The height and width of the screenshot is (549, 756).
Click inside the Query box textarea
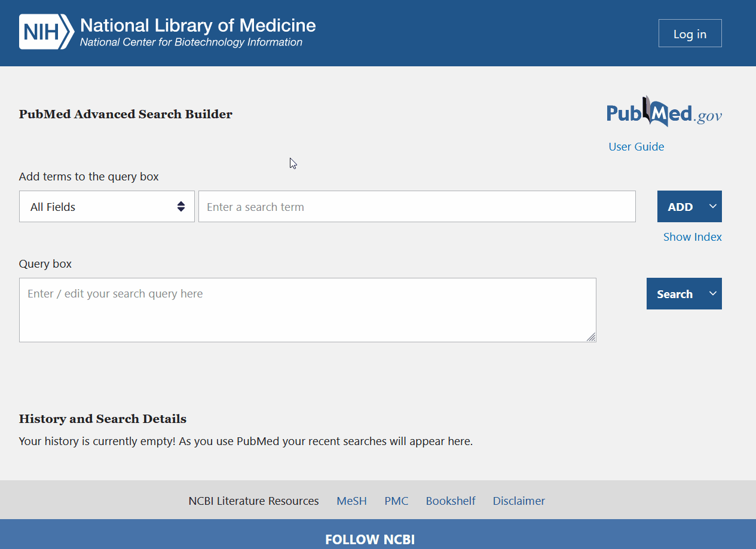pyautogui.click(x=307, y=310)
